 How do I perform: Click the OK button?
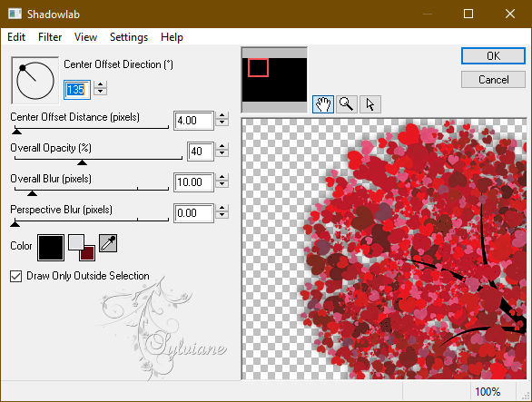pyautogui.click(x=493, y=55)
